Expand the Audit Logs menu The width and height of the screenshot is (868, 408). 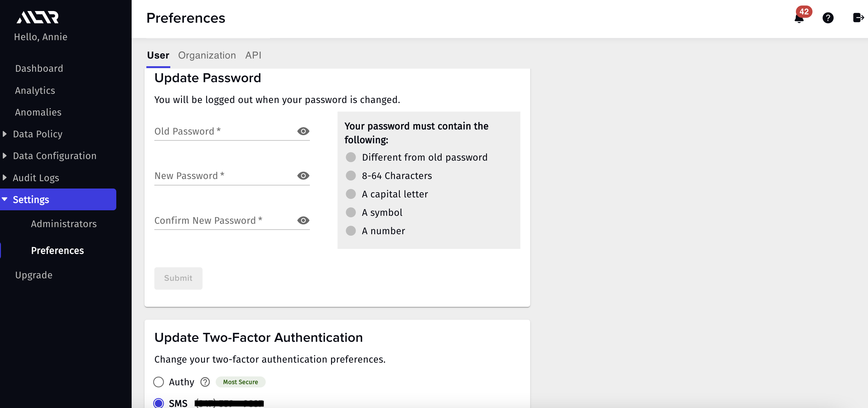point(5,177)
